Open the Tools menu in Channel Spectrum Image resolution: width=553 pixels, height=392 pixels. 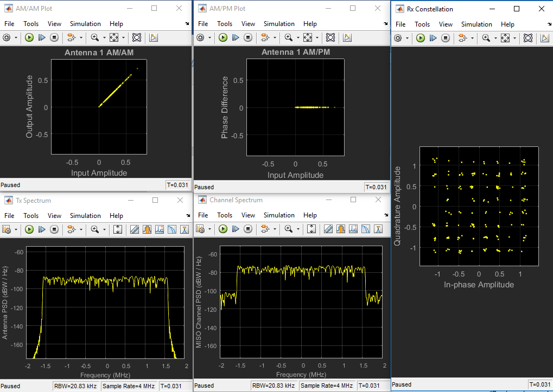(225, 215)
